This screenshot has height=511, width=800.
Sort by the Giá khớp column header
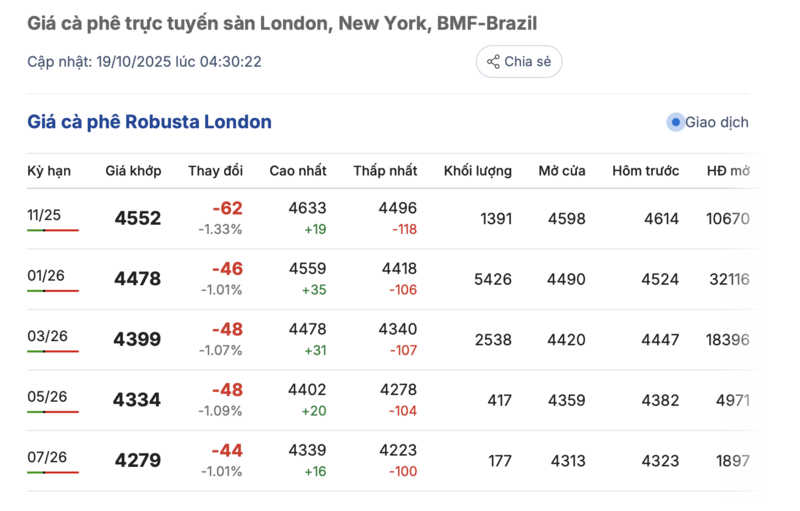coord(133,171)
